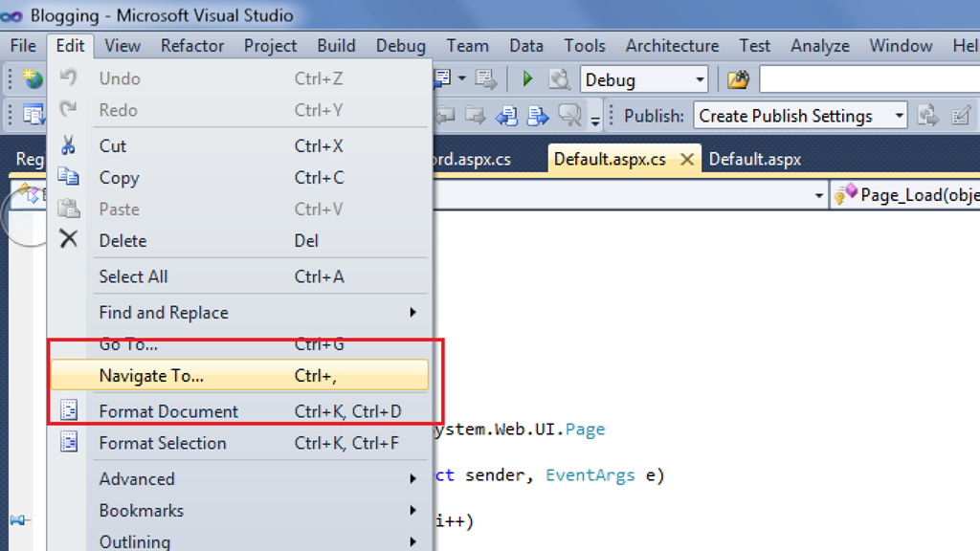Screen dimensions: 980x551
Task: Open the View menu
Action: coord(122,46)
